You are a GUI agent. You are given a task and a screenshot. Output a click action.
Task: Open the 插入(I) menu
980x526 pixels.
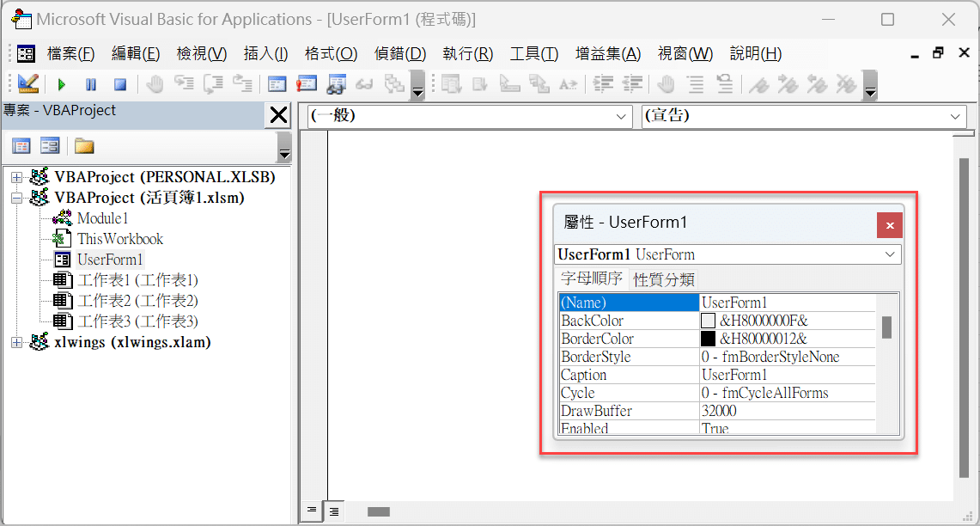(x=265, y=54)
